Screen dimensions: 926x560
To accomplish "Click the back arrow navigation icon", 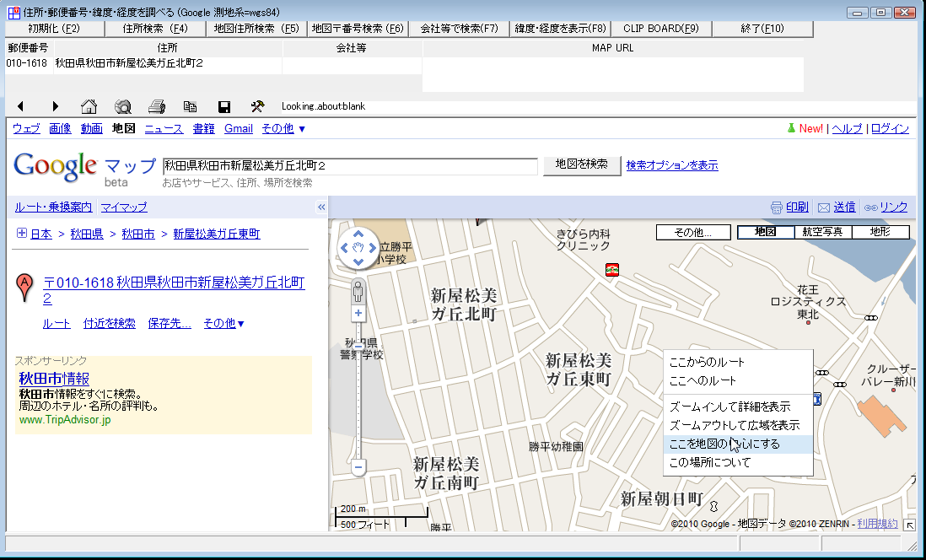I will click(21, 106).
